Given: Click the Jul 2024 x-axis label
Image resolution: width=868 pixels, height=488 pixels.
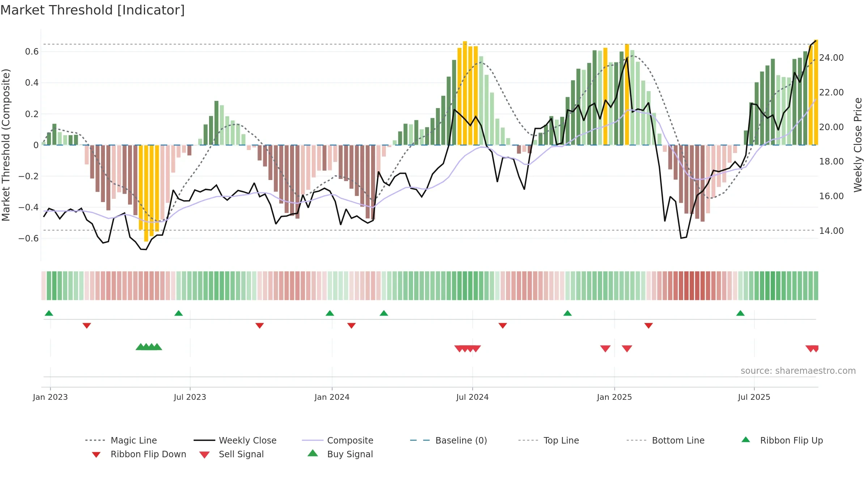Looking at the screenshot, I should click(472, 397).
